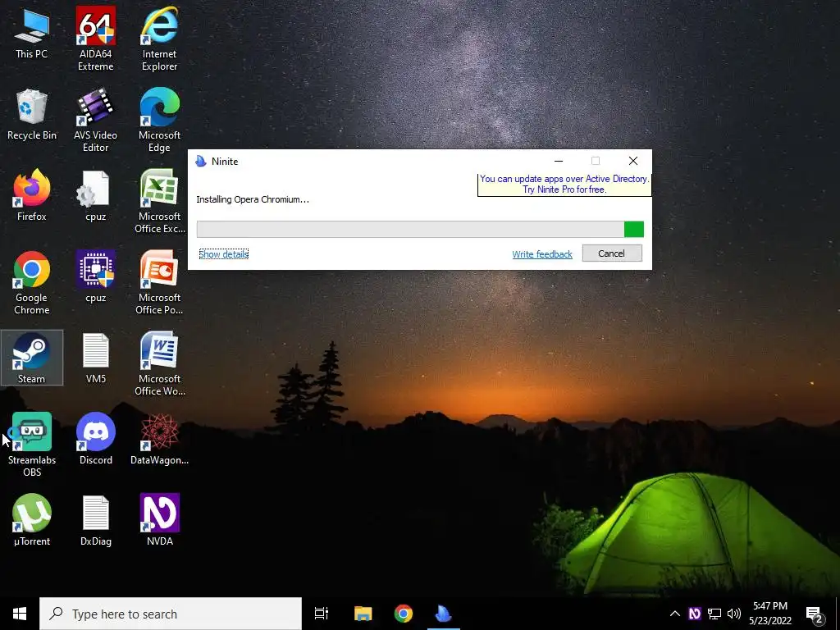Minimize the Ninite window
The width and height of the screenshot is (840, 630).
[x=558, y=161]
